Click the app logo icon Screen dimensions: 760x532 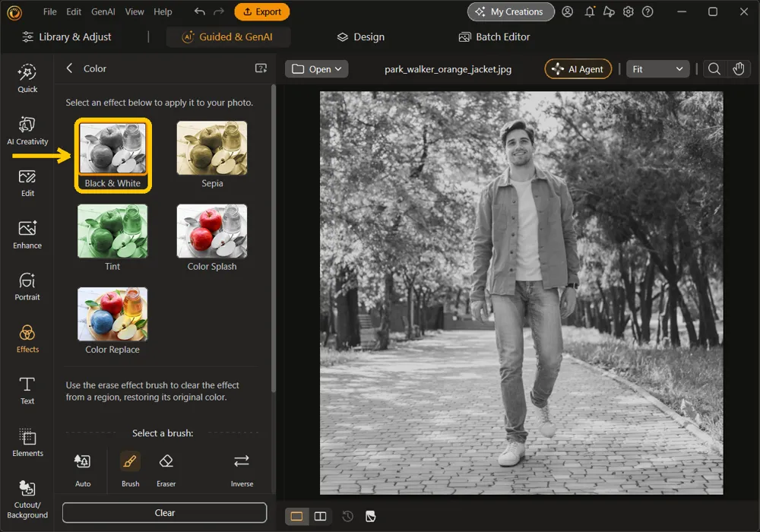pyautogui.click(x=14, y=13)
